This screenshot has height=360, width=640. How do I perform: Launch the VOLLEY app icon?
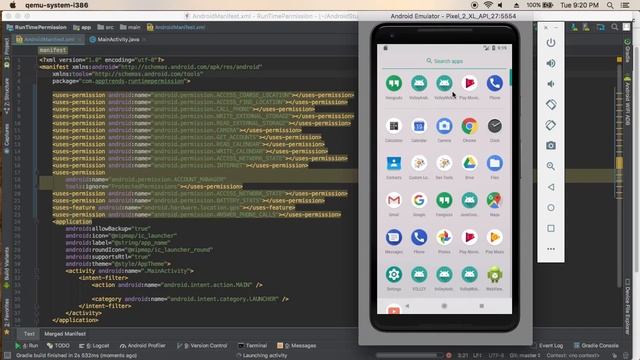pyautogui.click(x=419, y=274)
